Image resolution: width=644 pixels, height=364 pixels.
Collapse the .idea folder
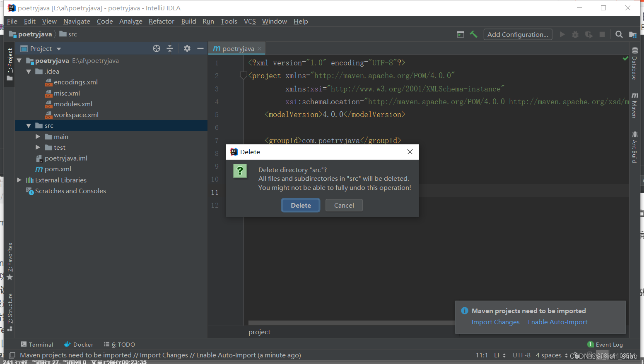click(x=29, y=72)
